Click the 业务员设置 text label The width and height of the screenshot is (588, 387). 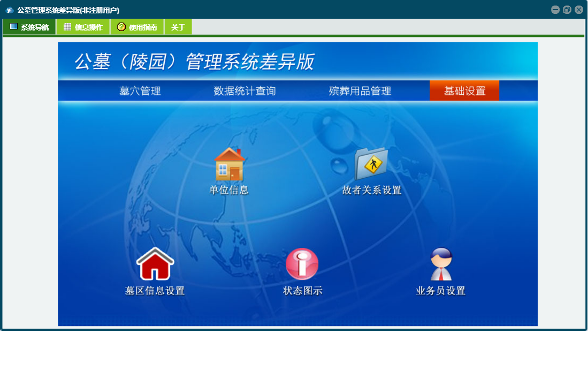pyautogui.click(x=441, y=291)
